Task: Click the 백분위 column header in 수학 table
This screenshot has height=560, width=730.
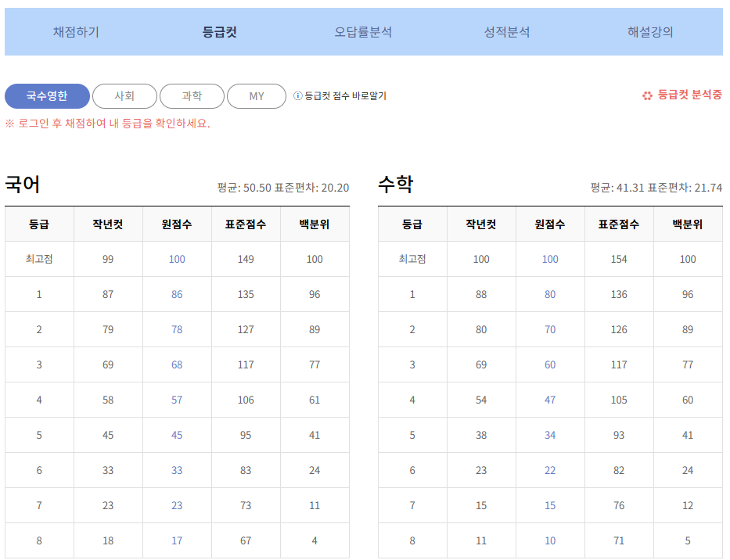Action: (x=688, y=224)
